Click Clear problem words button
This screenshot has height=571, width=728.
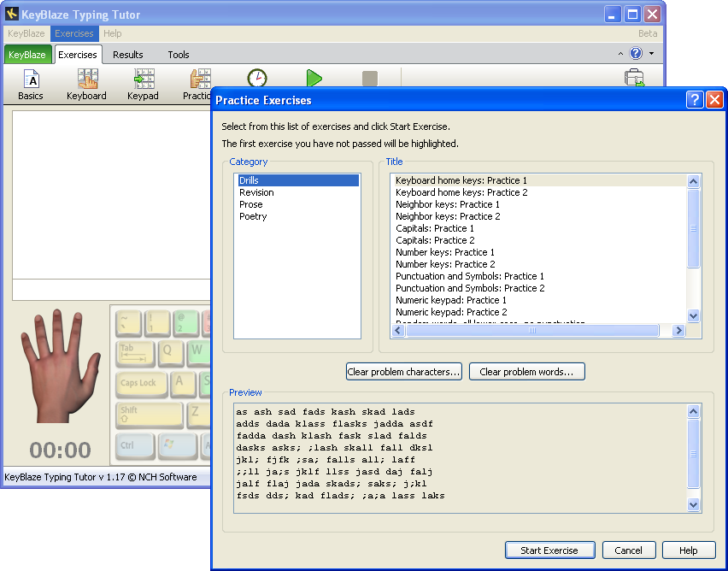[527, 372]
